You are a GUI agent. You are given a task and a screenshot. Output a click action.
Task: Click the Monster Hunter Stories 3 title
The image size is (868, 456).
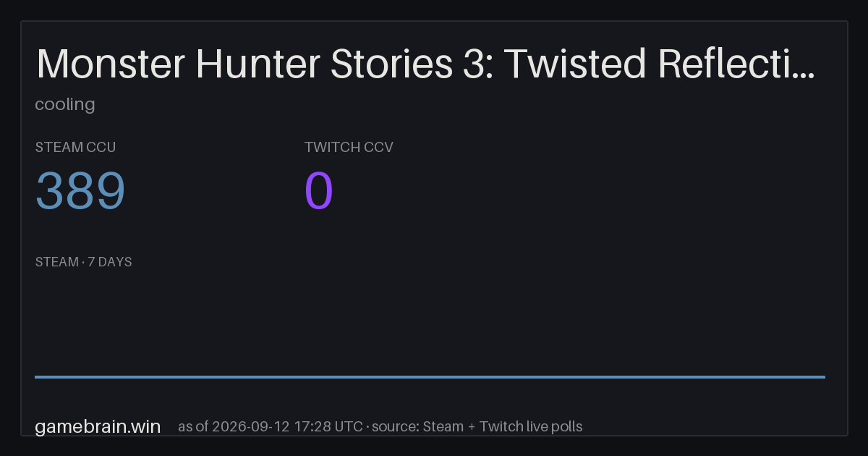(x=426, y=64)
